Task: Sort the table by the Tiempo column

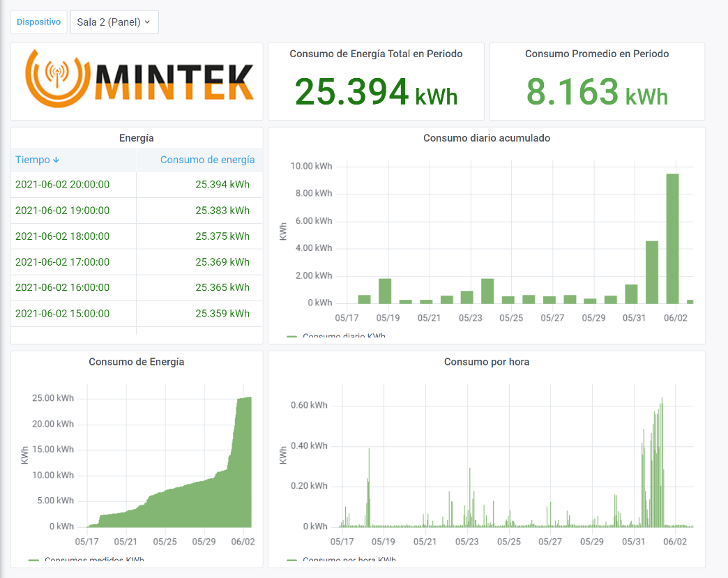Action: click(32, 160)
